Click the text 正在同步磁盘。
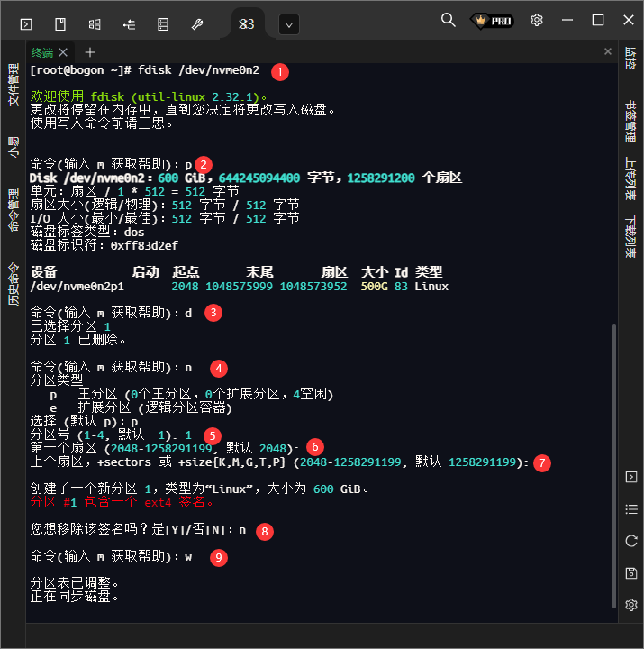644x649 pixels. pyautogui.click(x=75, y=597)
